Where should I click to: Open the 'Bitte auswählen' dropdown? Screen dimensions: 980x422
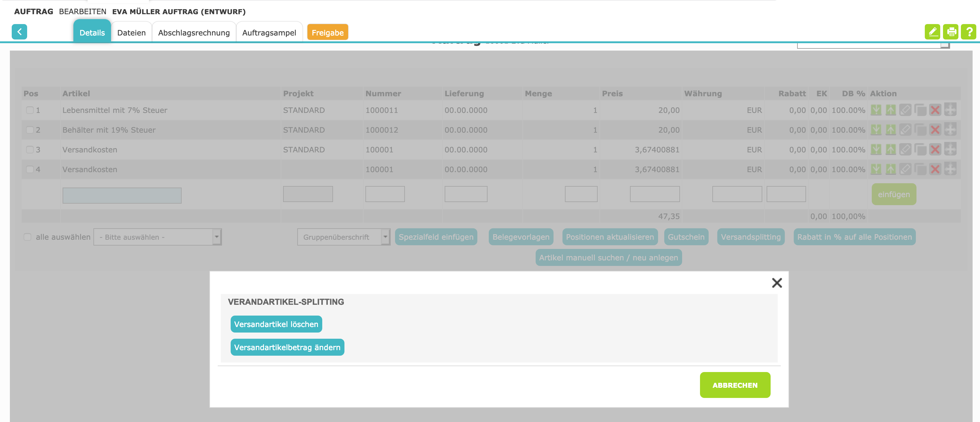[158, 237]
